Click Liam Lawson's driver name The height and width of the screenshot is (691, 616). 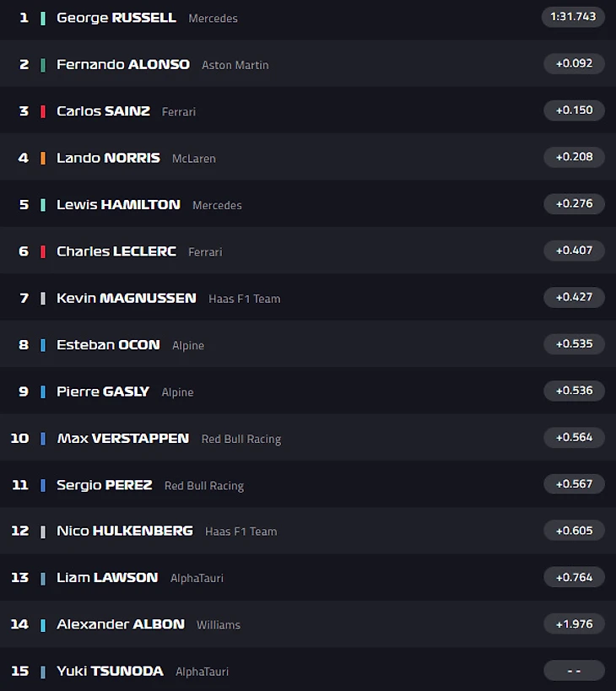point(107,577)
